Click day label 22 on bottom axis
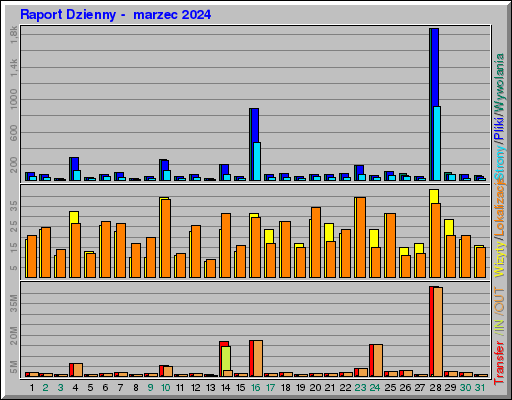The image size is (512, 400). coord(345,388)
